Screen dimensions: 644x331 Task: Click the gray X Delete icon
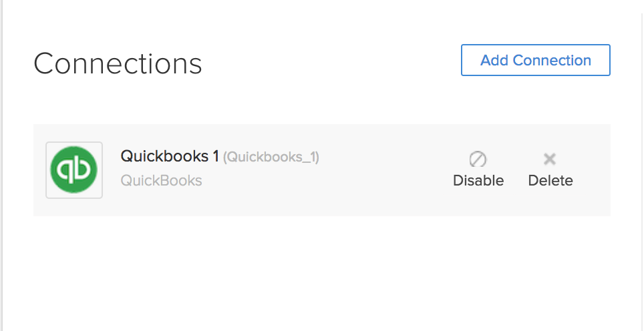[x=550, y=159]
